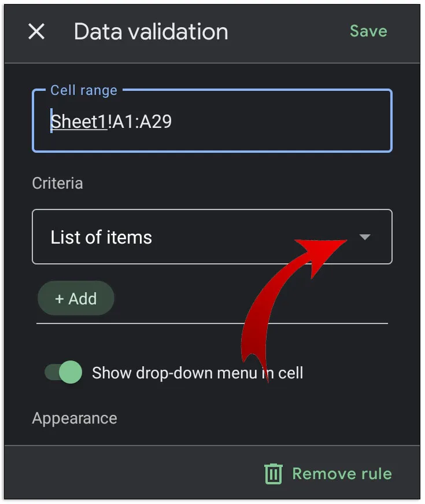Click the underlined Sheet1 text
This screenshot has width=425, height=504.
pos(79,122)
